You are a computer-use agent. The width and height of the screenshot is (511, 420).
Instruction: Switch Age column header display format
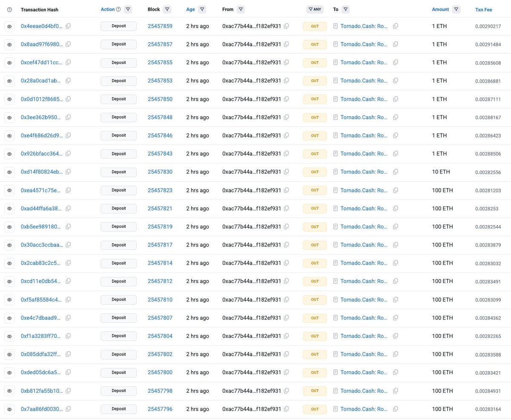tap(190, 9)
